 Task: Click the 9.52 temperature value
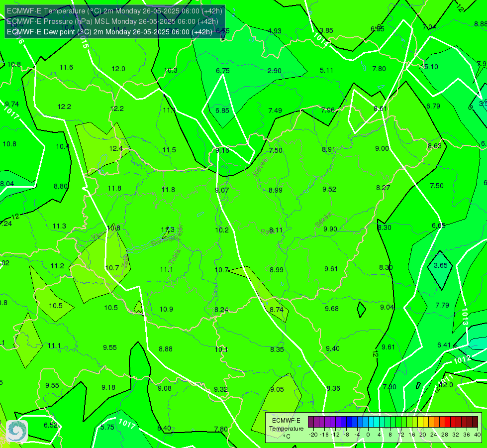329,189
